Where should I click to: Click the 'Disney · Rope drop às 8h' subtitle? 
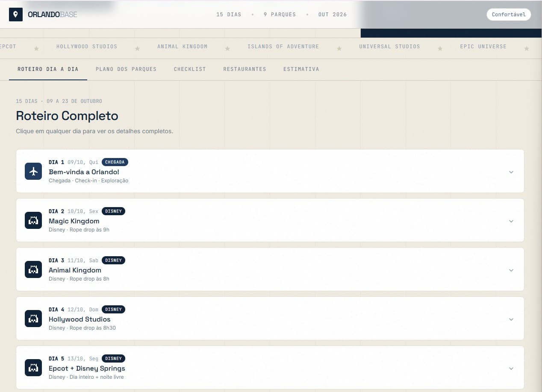click(x=79, y=279)
